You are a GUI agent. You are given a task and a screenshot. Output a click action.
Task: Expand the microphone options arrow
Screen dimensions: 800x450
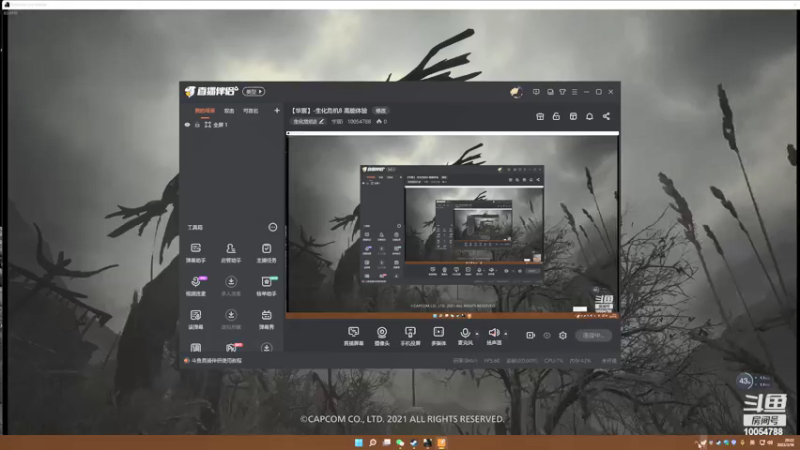pos(477,334)
